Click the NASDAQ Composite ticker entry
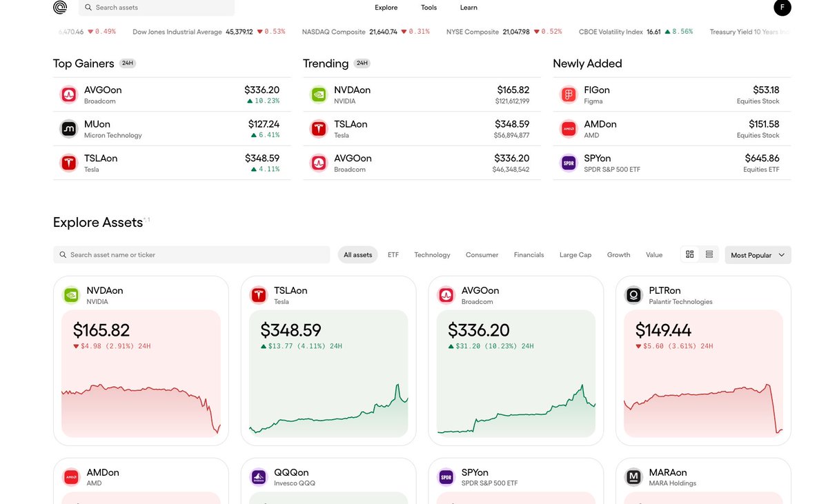Image resolution: width=828 pixels, height=504 pixels. 366,32
